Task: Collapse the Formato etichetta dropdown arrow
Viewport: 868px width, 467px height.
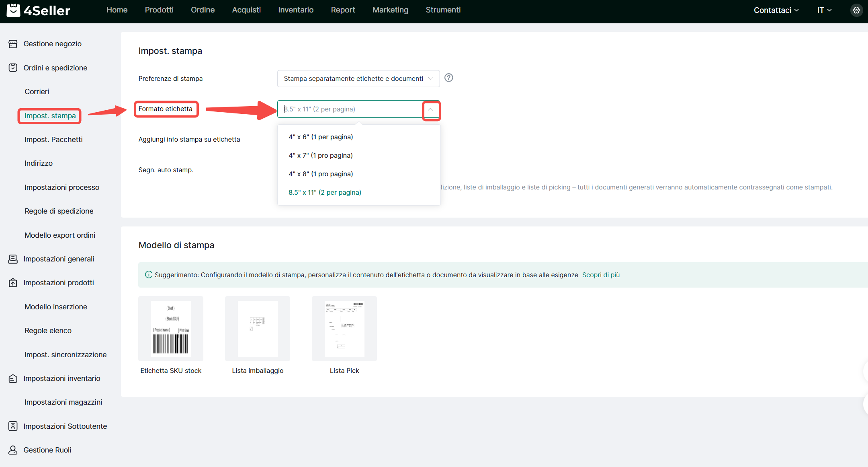Action: click(430, 109)
